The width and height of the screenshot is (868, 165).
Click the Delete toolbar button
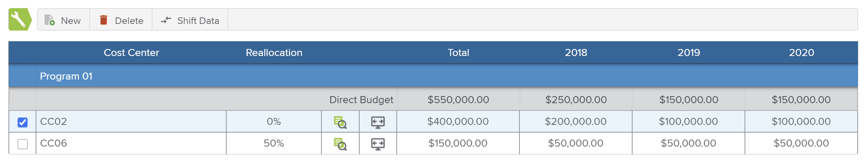pos(121,20)
